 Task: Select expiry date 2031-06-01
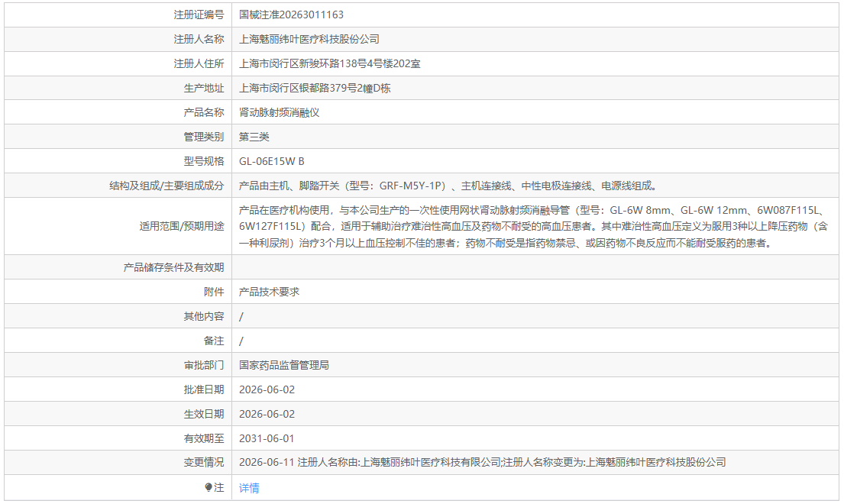click(267, 438)
